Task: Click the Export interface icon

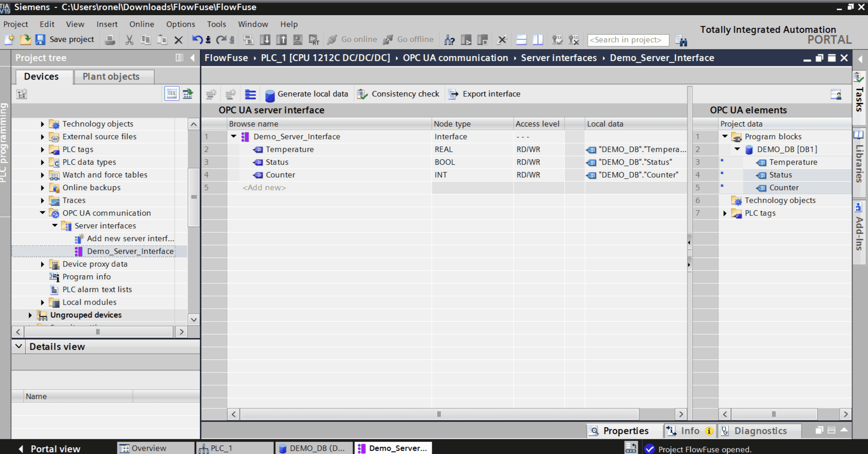Action: [x=484, y=94]
